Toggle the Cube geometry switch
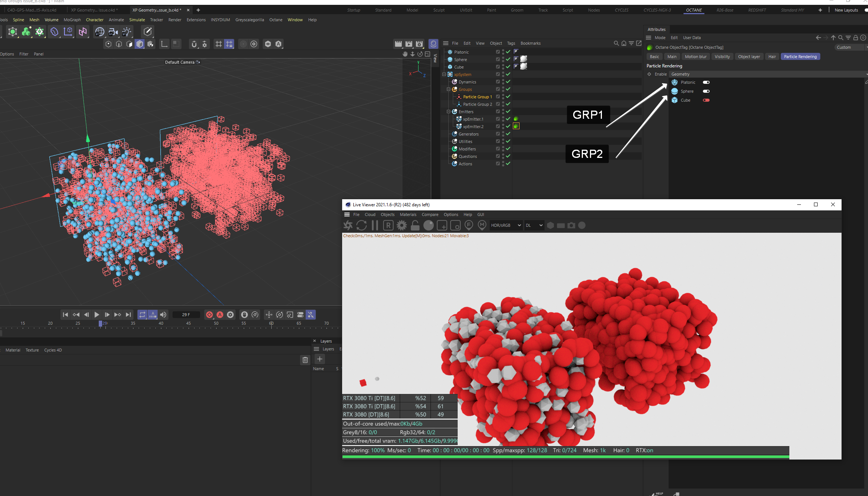The width and height of the screenshot is (868, 496). [x=706, y=100]
